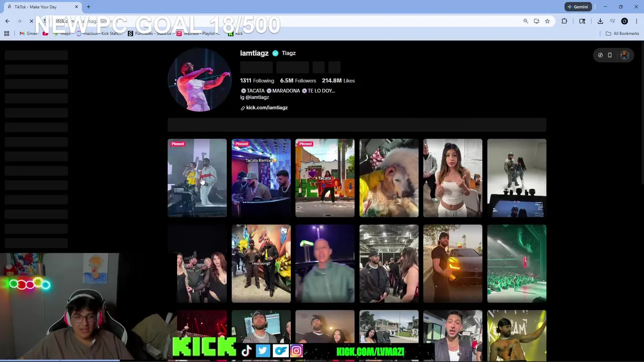644x362 pixels.
Task: Open the green-lit concert crowd video
Action: [x=517, y=264]
